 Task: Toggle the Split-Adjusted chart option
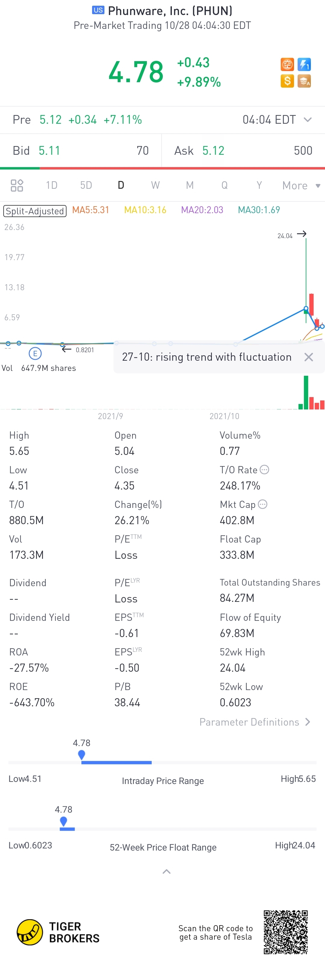click(x=35, y=211)
